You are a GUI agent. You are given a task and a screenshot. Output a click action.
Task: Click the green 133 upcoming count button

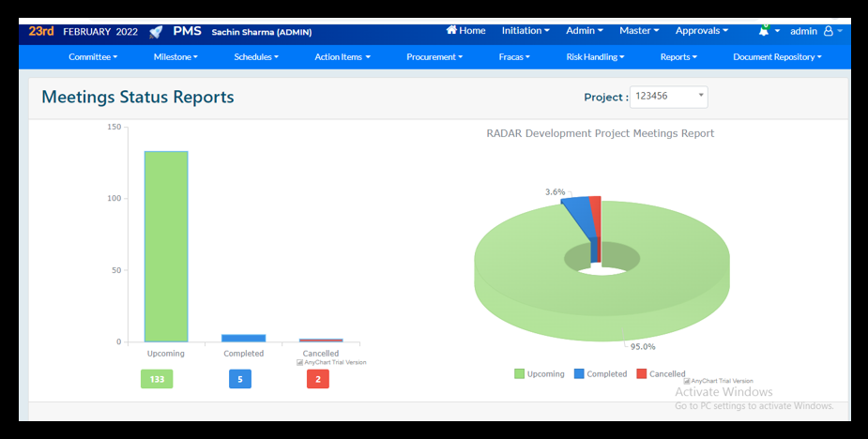(x=157, y=379)
